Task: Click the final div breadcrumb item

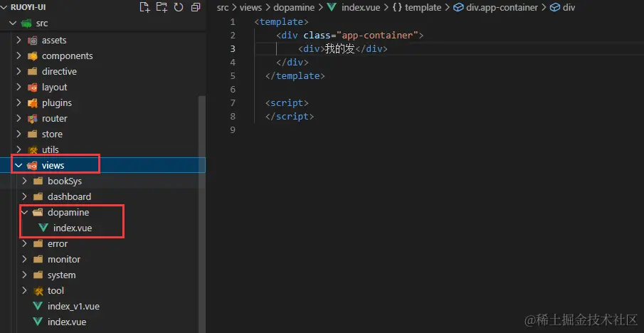Action: pos(569,7)
